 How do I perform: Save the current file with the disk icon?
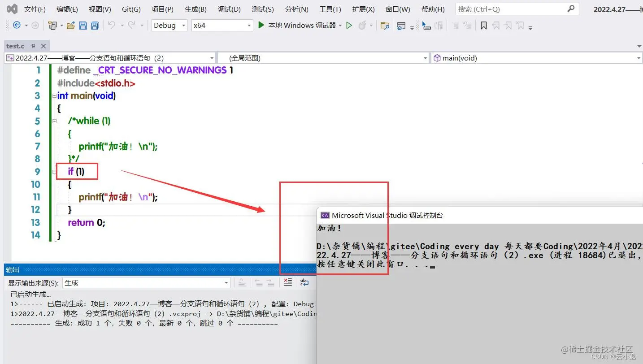(83, 26)
